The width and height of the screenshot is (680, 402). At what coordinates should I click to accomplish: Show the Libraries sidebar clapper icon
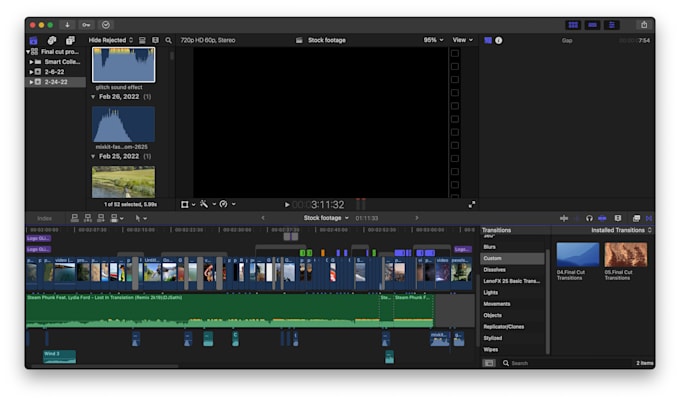click(33, 40)
